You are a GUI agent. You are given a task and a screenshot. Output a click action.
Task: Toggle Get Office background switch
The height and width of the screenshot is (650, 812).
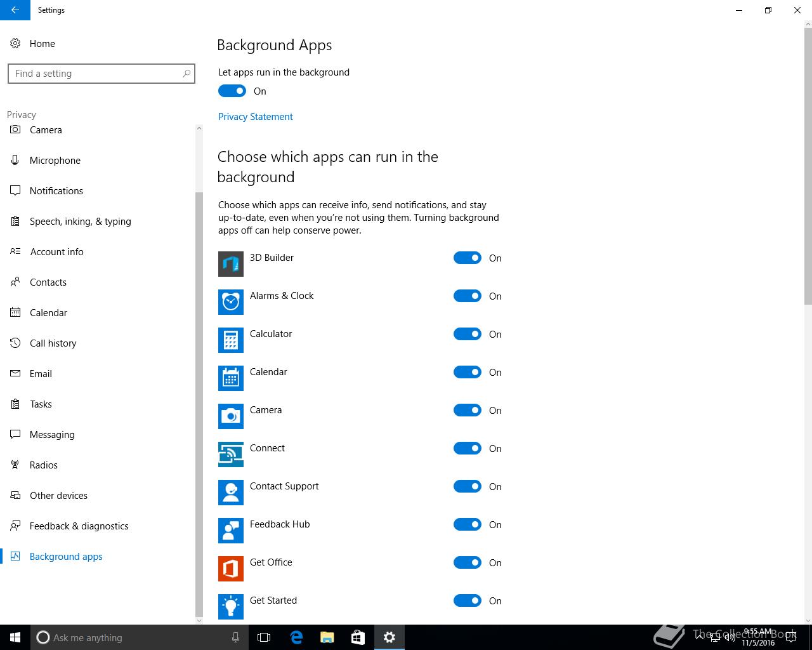tap(468, 562)
